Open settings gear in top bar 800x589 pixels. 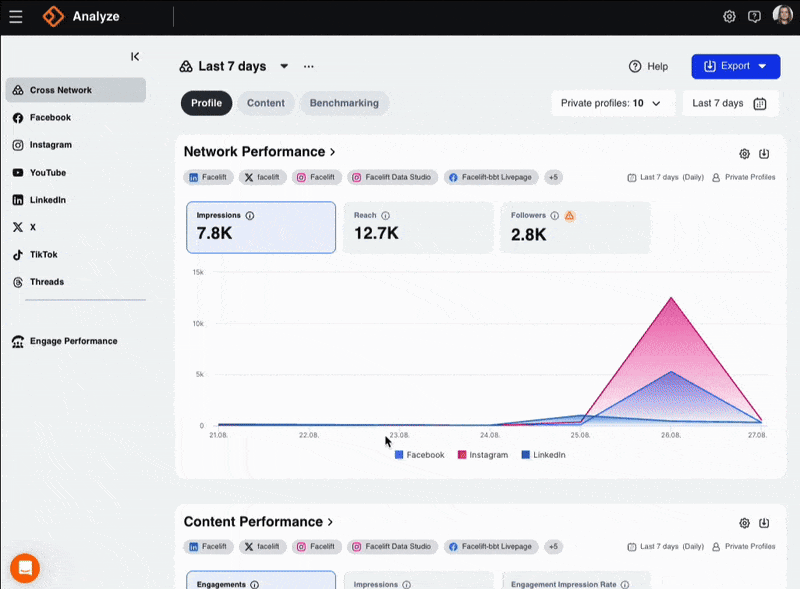click(729, 16)
